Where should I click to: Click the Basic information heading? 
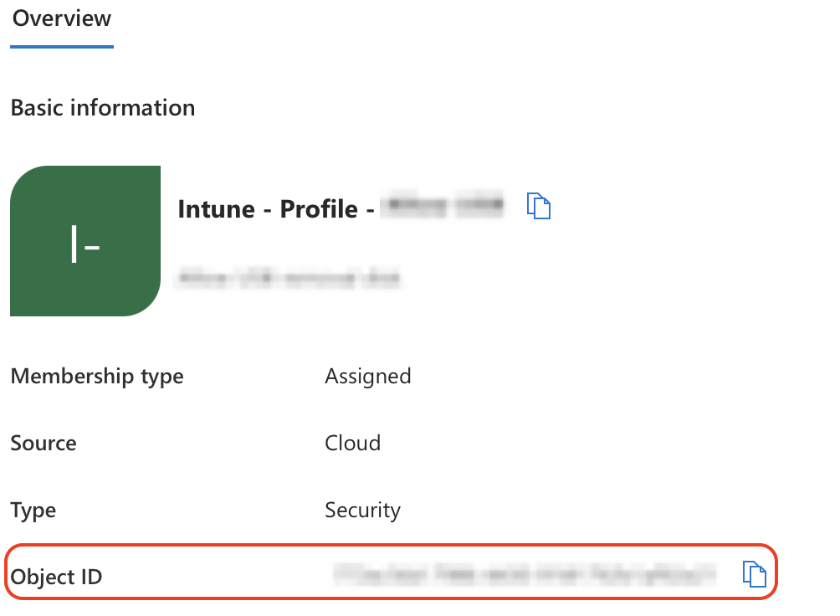click(x=102, y=108)
